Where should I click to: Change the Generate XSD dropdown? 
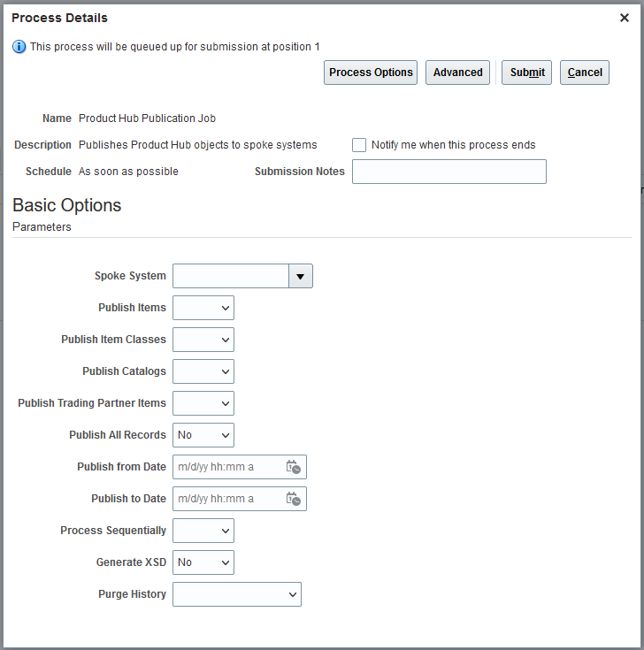(x=203, y=562)
